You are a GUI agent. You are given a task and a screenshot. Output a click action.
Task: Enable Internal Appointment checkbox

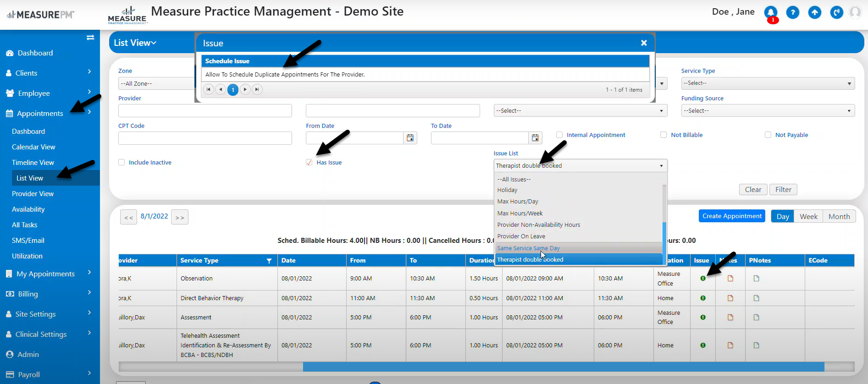coord(559,135)
